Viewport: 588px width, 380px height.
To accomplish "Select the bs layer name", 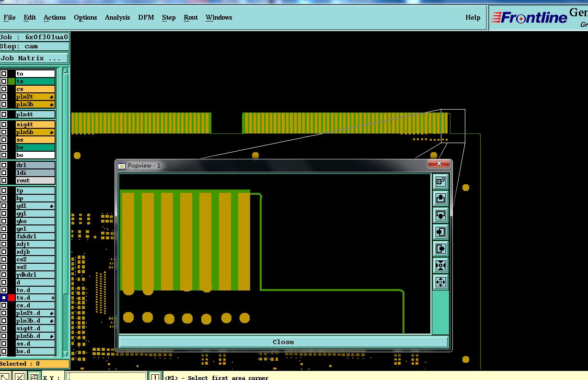I will click(x=35, y=147).
